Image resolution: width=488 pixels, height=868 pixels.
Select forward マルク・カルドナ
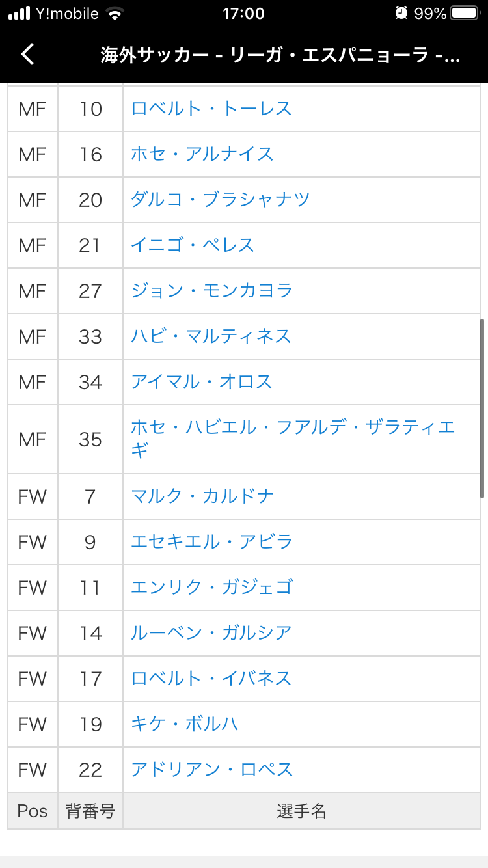click(x=202, y=496)
